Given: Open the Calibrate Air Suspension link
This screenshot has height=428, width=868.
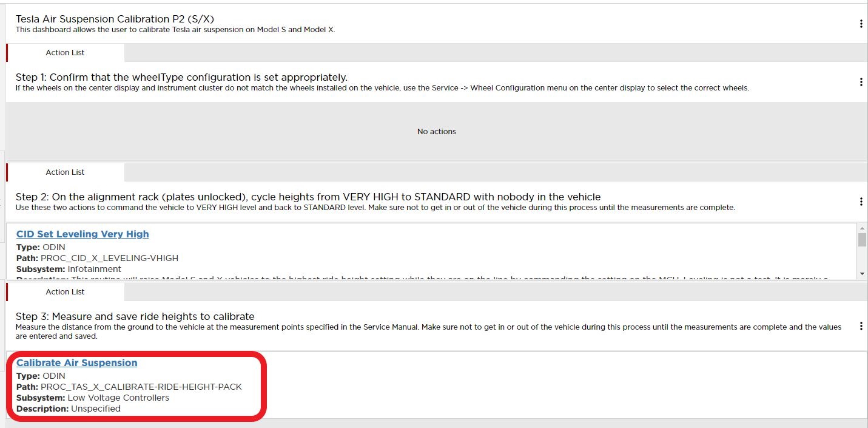Looking at the screenshot, I should tap(76, 363).
